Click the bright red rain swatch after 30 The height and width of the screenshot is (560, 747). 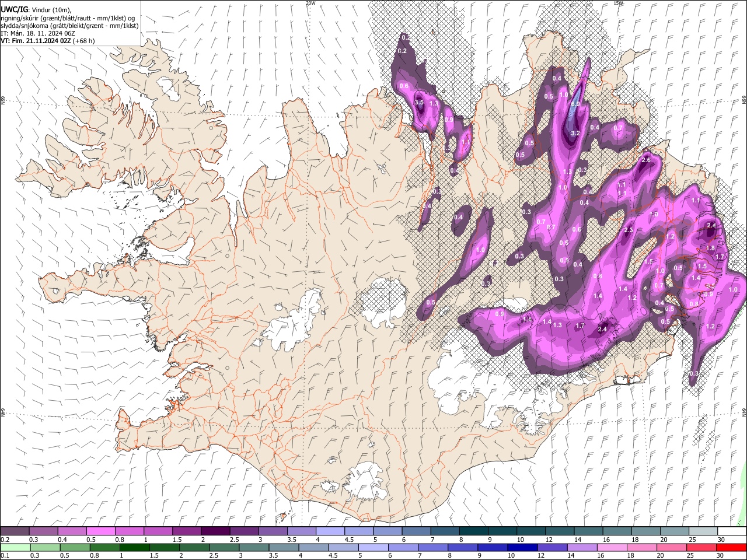click(x=731, y=547)
